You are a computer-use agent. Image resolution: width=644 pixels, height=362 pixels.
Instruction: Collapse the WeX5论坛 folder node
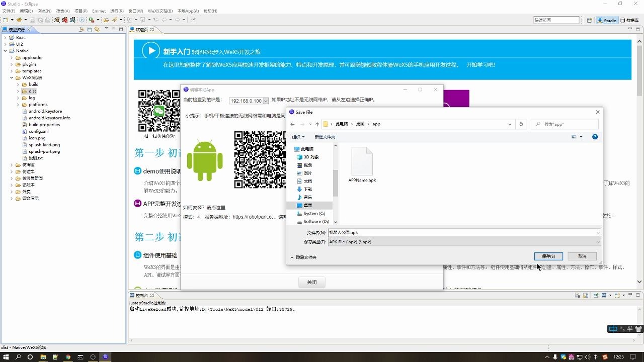12,78
